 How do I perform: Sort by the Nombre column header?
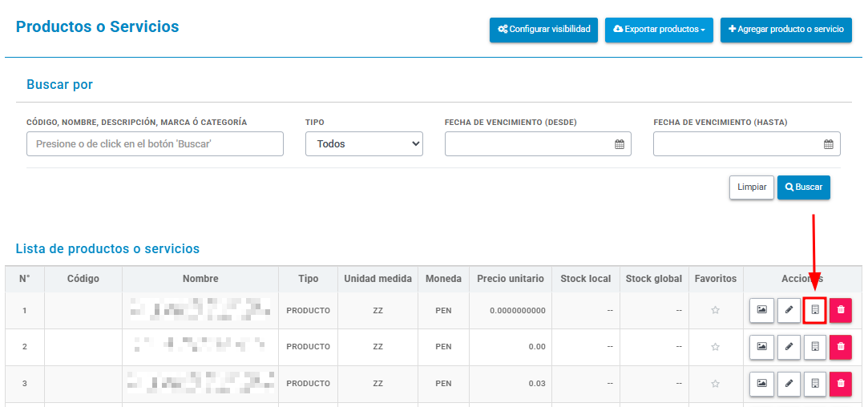click(200, 279)
